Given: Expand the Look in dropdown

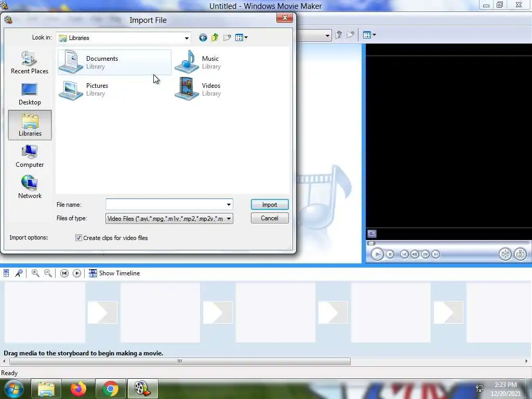Looking at the screenshot, I should pos(187,38).
